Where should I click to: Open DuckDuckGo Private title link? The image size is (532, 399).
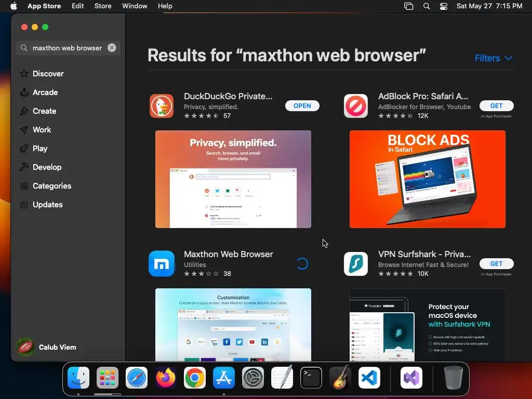point(228,96)
